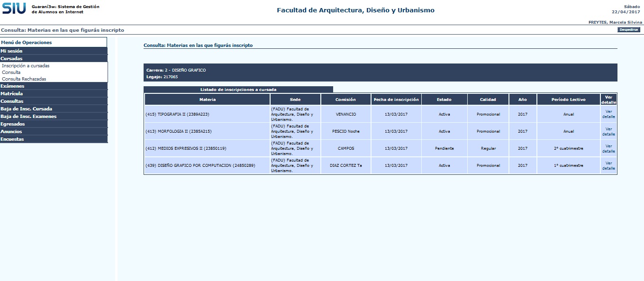
Task: Click the Regular calidad cell
Action: (x=488, y=148)
